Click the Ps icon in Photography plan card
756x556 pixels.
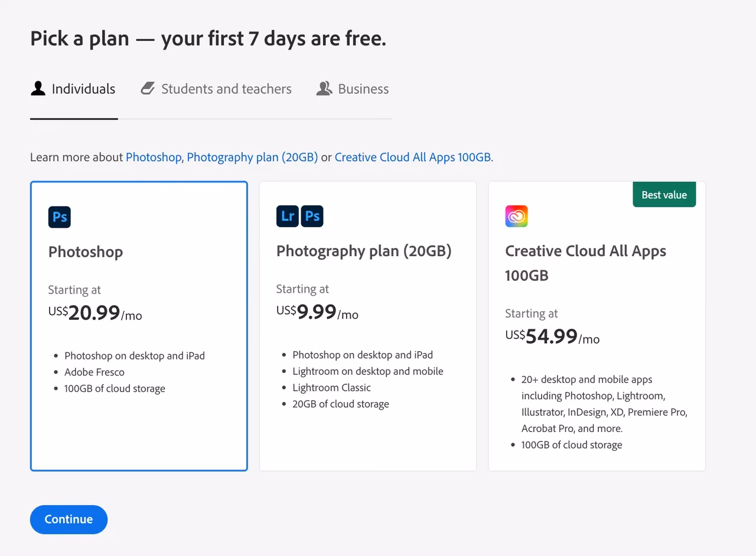pyautogui.click(x=312, y=216)
